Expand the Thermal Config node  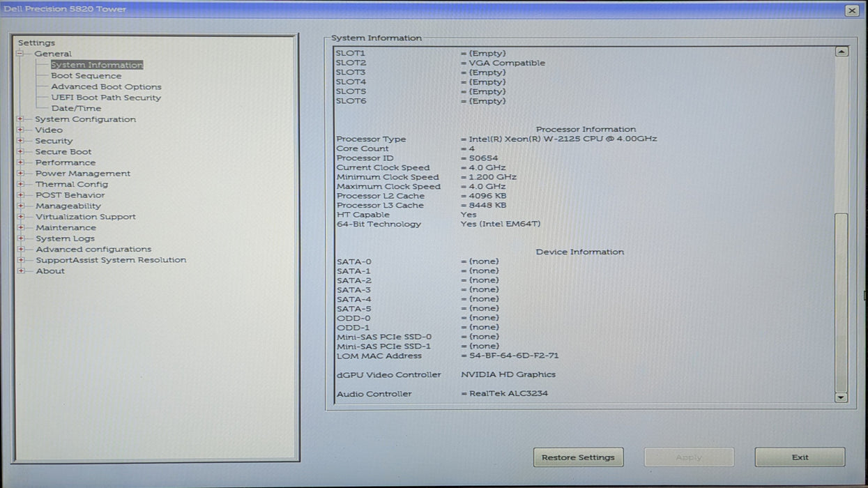click(x=20, y=184)
